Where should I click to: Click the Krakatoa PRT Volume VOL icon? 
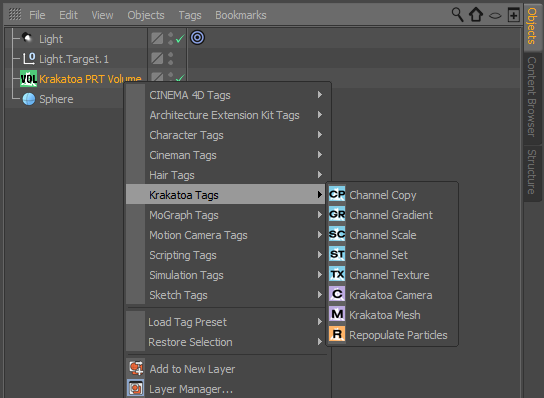click(28, 78)
